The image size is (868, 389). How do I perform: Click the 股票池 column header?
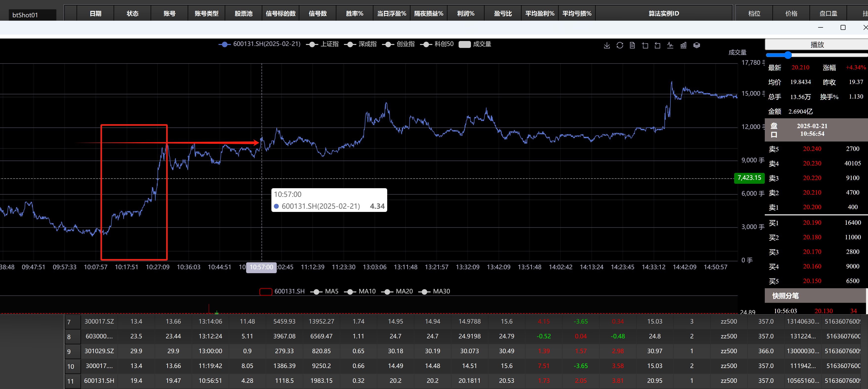coord(244,14)
